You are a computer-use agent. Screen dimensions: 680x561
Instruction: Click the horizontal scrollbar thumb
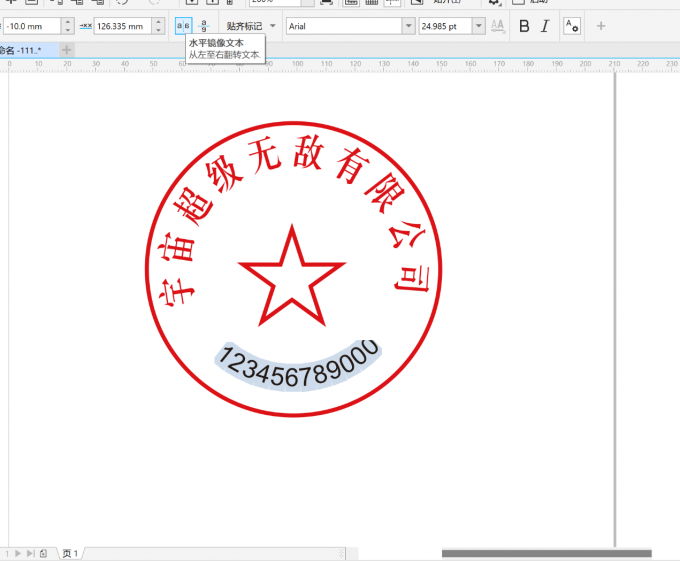pyautogui.click(x=546, y=553)
